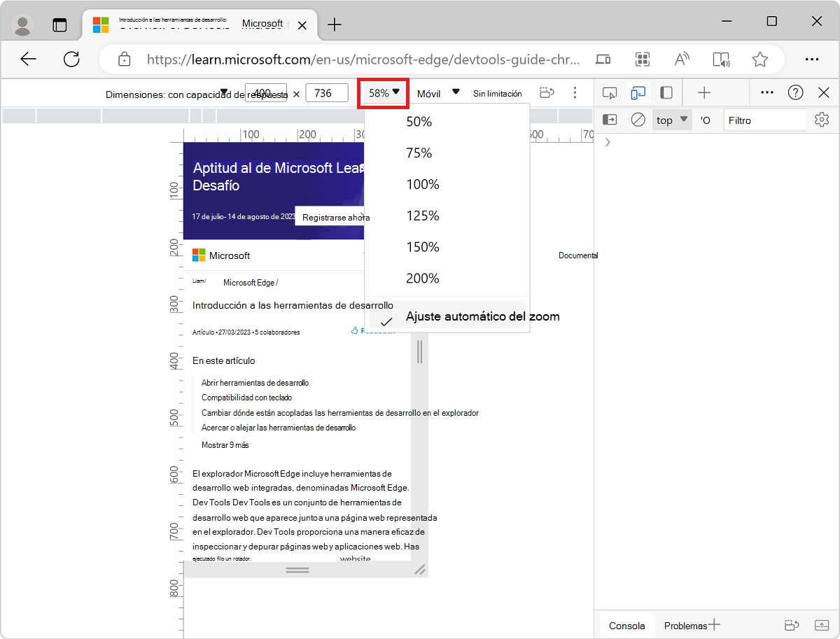Rotate the emulated device orientation
Screen dimensions: 840x639
coord(547,92)
